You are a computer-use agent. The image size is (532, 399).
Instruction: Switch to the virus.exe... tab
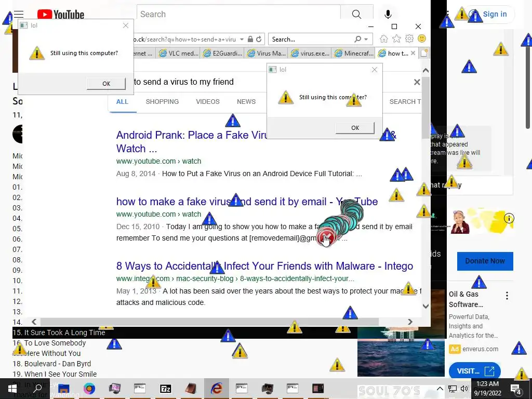310,54
